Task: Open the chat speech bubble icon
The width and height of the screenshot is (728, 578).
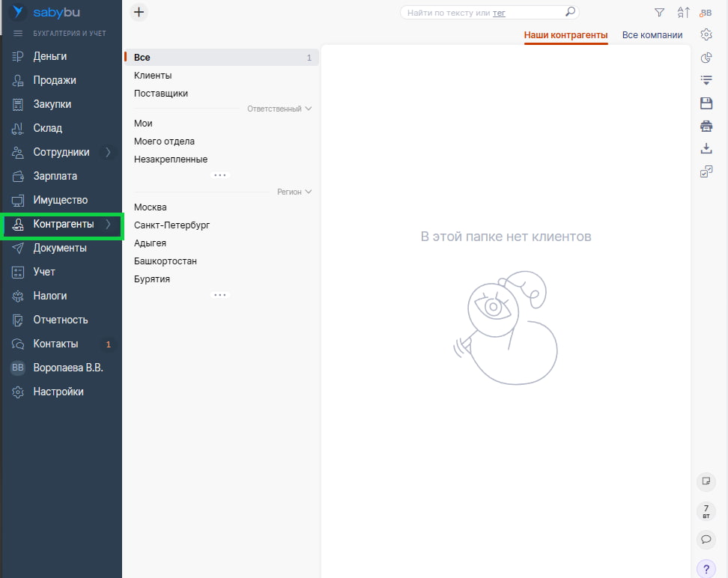Action: coord(706,539)
